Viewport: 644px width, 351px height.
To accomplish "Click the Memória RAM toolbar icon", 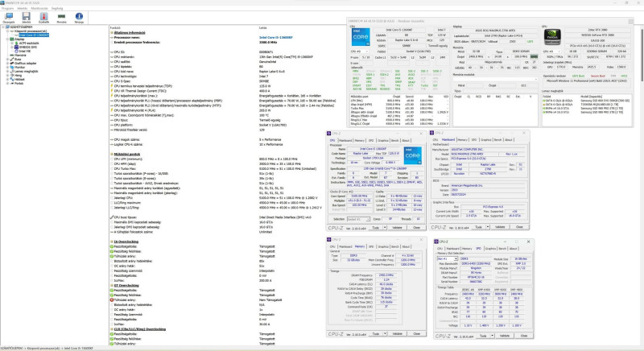I will 61,16.
